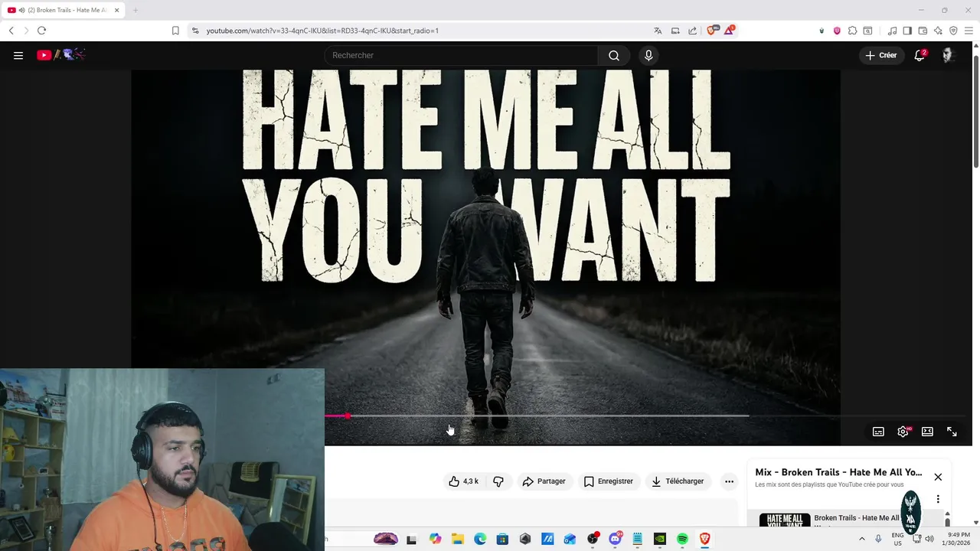Start voice search with microphone icon

click(648, 55)
